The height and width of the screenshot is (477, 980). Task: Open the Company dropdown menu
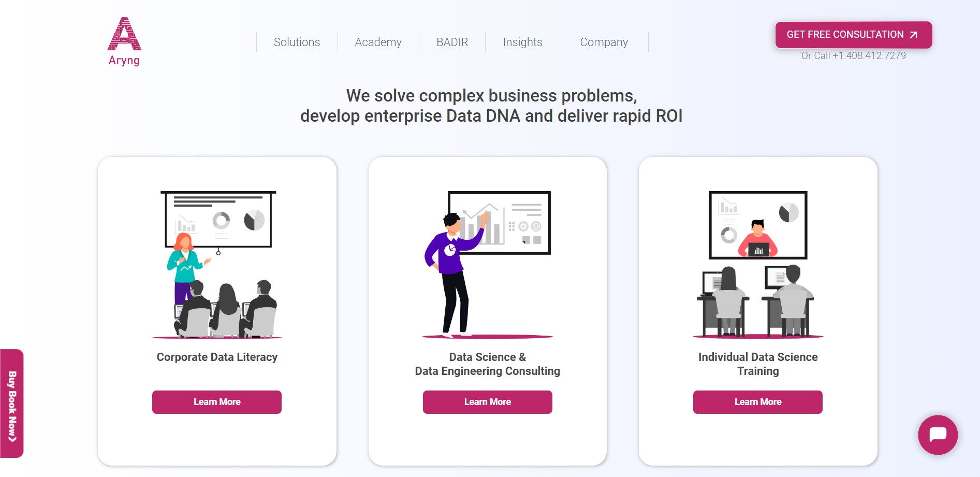(x=604, y=42)
